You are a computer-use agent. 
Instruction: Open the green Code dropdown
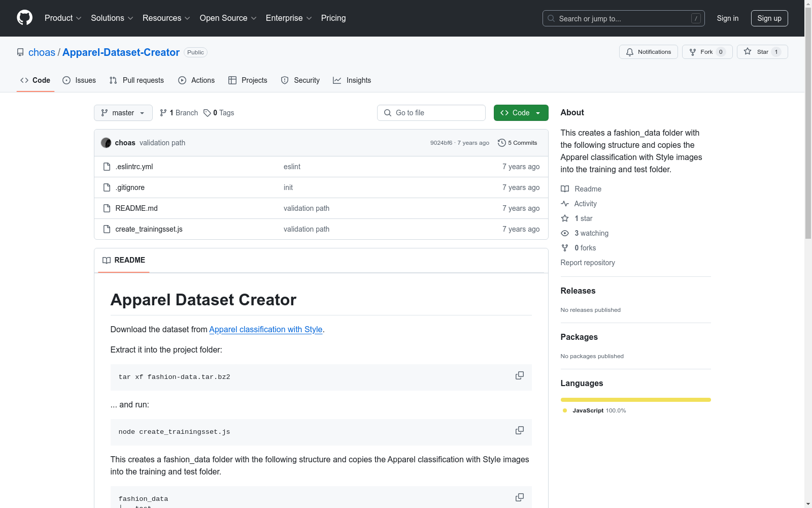(521, 113)
